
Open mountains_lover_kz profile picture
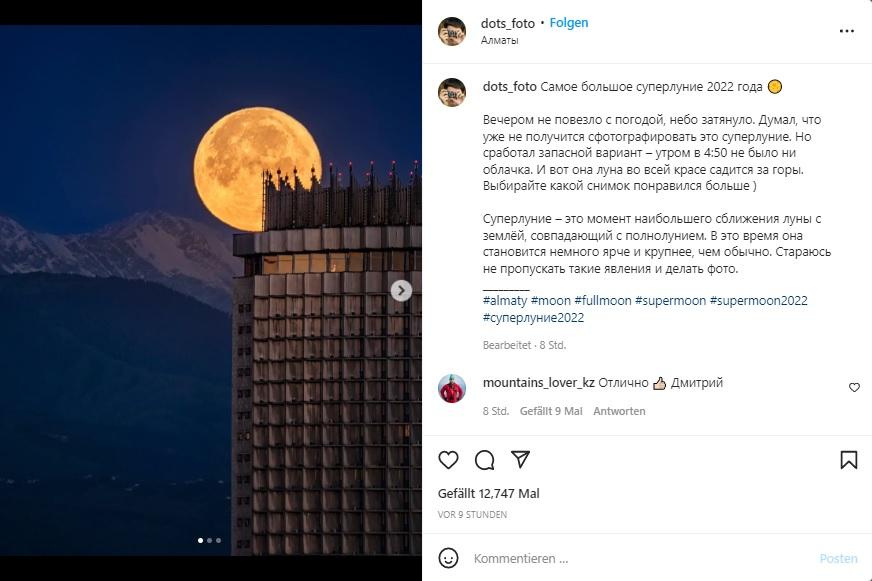[452, 388]
